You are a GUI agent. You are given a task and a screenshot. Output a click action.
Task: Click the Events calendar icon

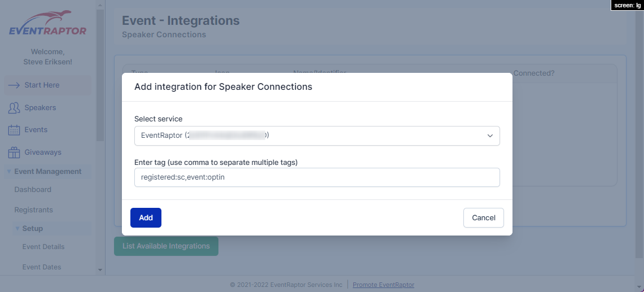(14, 130)
